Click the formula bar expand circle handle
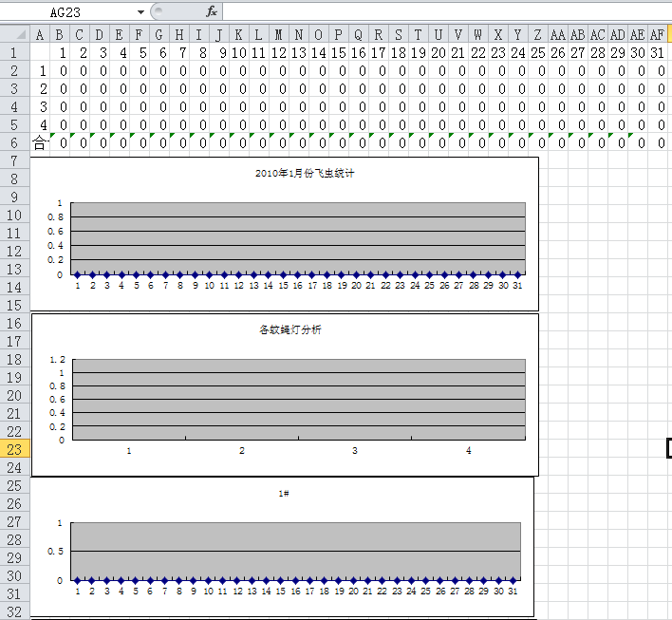This screenshot has height=620, width=672. [159, 11]
